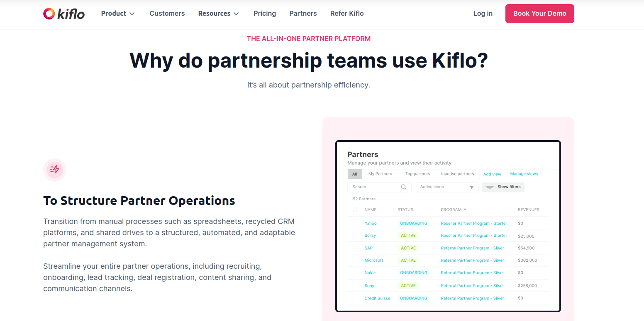Click the Log in link
Screen dimensions: 644x321
(x=483, y=13)
